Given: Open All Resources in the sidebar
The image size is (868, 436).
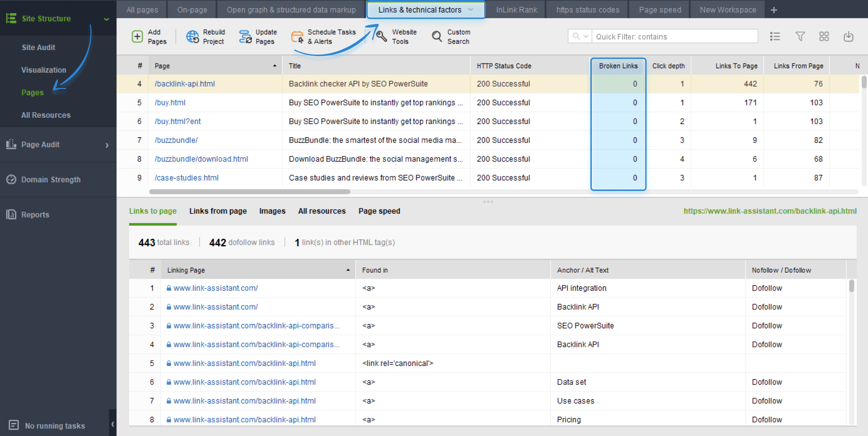Looking at the screenshot, I should pos(46,115).
